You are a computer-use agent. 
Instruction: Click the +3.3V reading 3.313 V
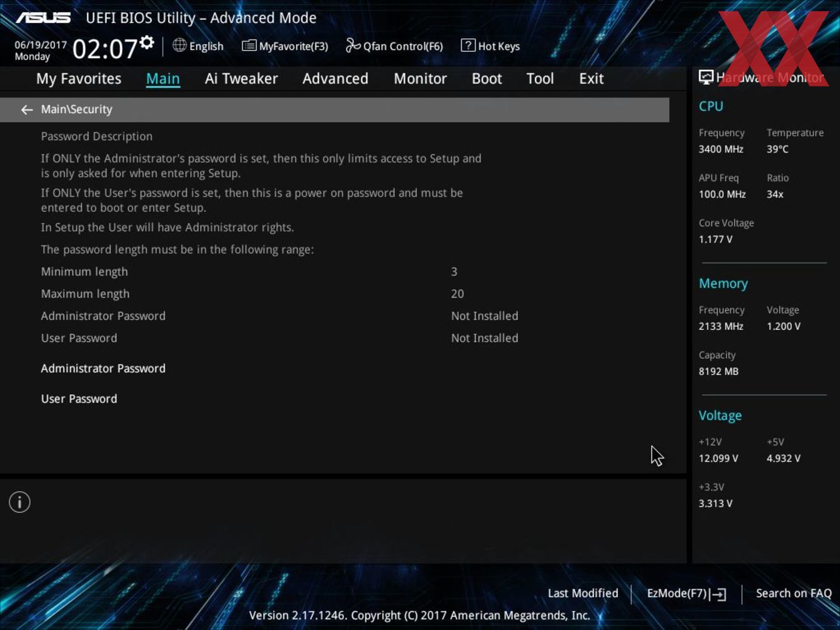(715, 503)
